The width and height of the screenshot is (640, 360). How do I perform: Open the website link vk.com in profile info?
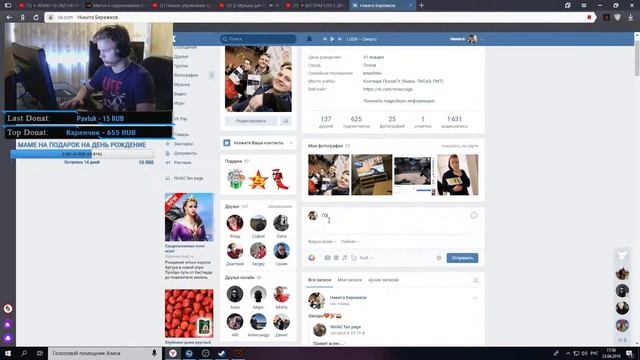388,89
